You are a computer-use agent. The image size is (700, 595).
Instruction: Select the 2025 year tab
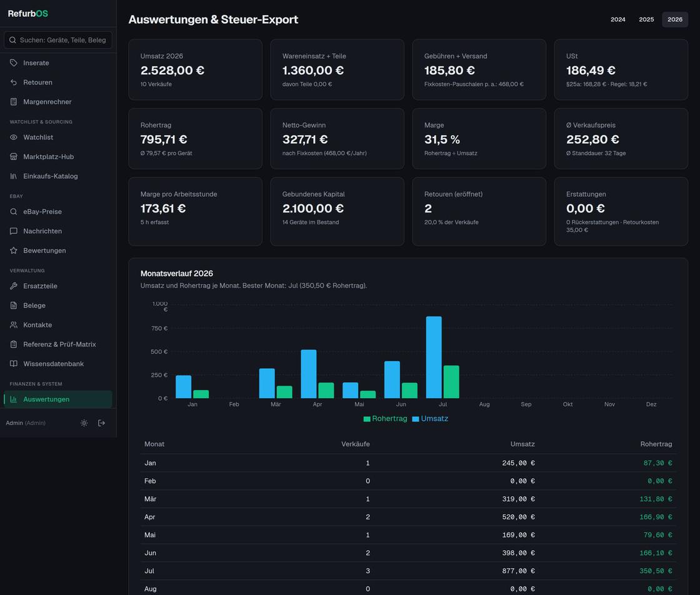point(646,19)
